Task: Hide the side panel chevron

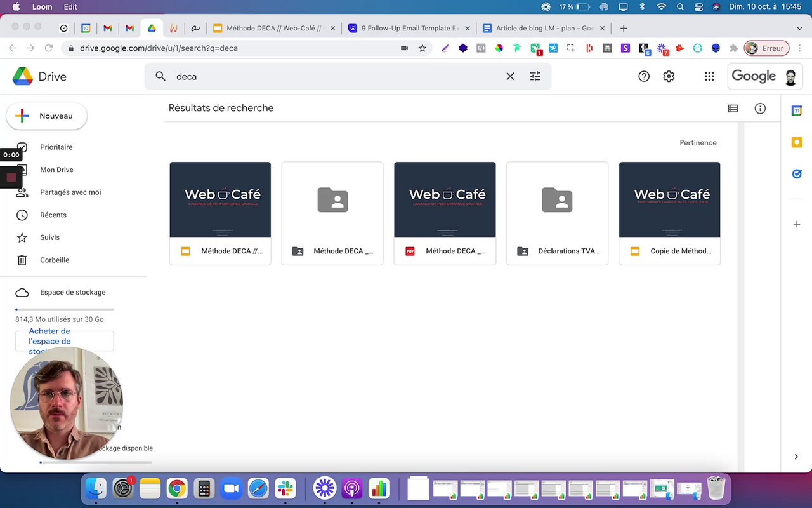Action: pos(797,457)
